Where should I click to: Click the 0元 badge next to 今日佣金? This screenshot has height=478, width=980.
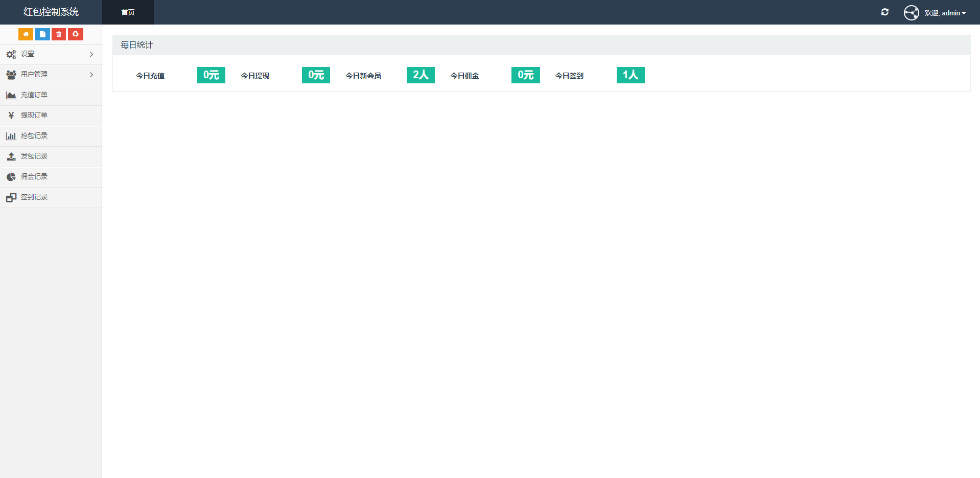(526, 75)
